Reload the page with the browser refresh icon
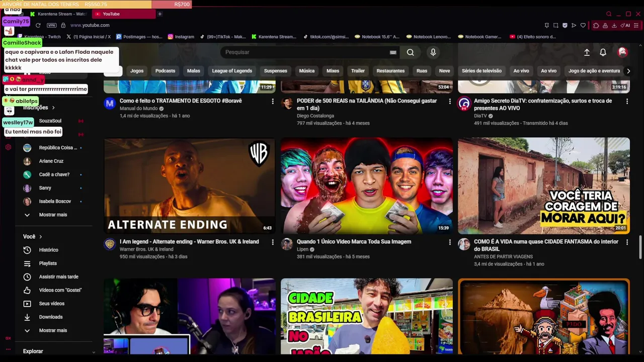 coord(38,25)
